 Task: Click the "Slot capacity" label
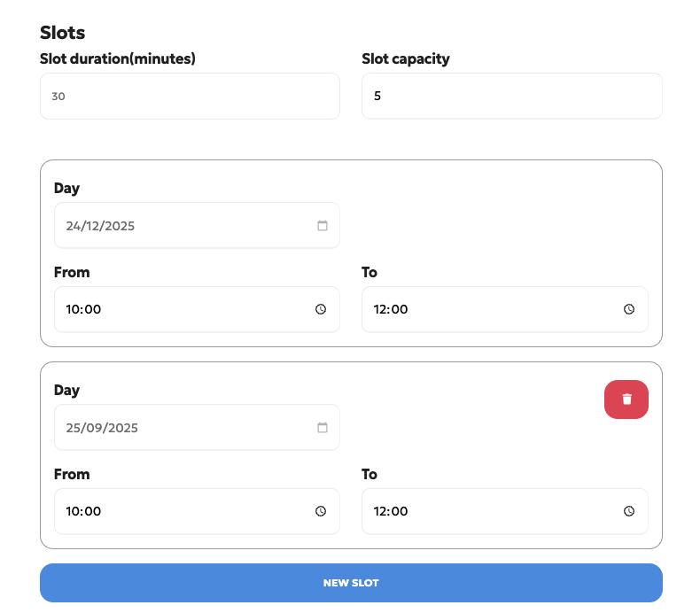[x=406, y=59]
